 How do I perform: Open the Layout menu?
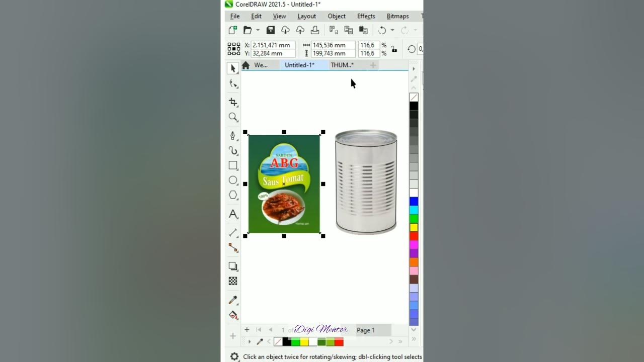306,16
